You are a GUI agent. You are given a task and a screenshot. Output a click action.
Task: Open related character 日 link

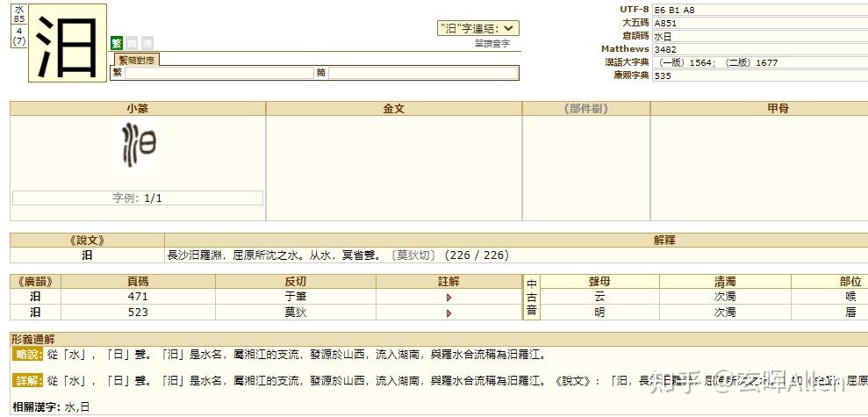pyautogui.click(x=84, y=407)
